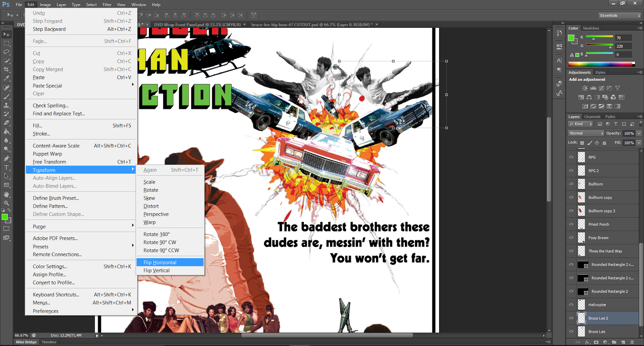This screenshot has height=346, width=644.
Task: Open the Essentials workspace dropdown
Action: 619,15
